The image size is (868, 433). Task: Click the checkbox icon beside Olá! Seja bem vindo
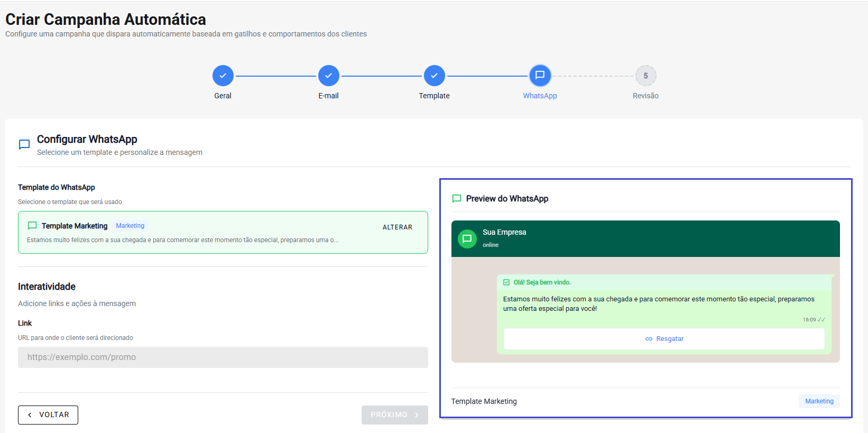506,282
